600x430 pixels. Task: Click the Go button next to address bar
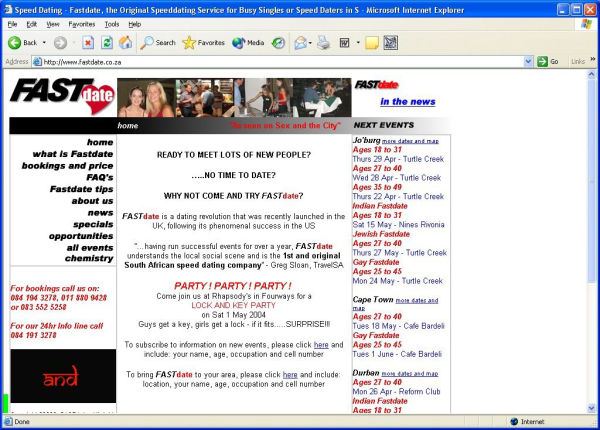(548, 62)
